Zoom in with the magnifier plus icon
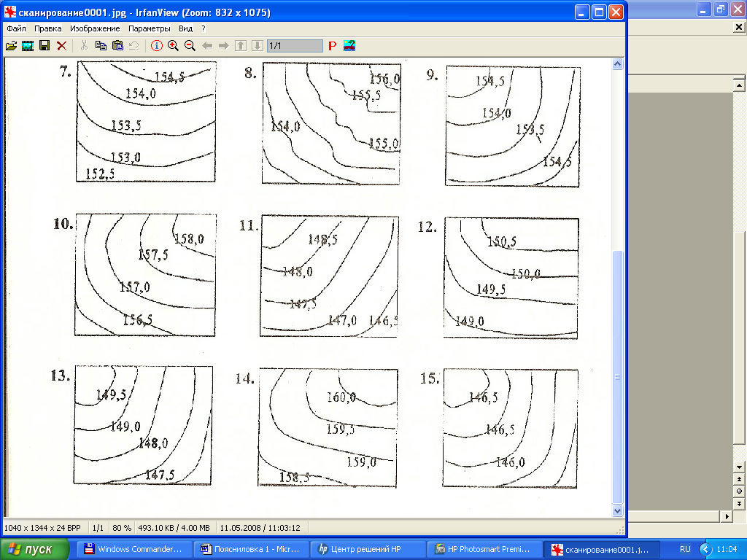747x560 pixels. [x=173, y=46]
